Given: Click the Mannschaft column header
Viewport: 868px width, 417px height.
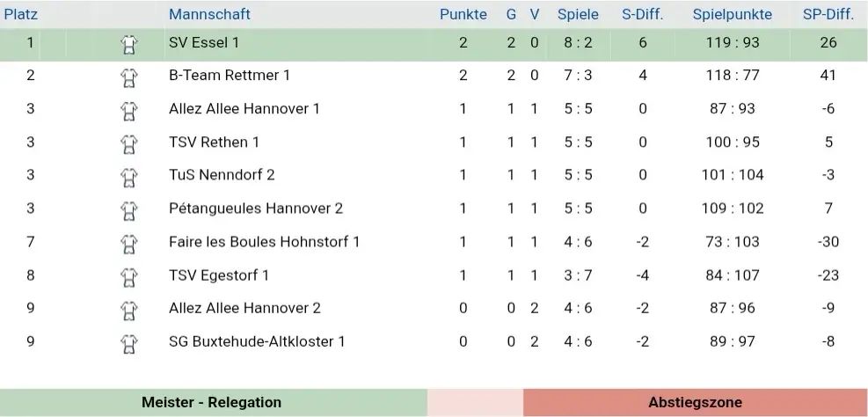Looking at the screenshot, I should 209,14.
